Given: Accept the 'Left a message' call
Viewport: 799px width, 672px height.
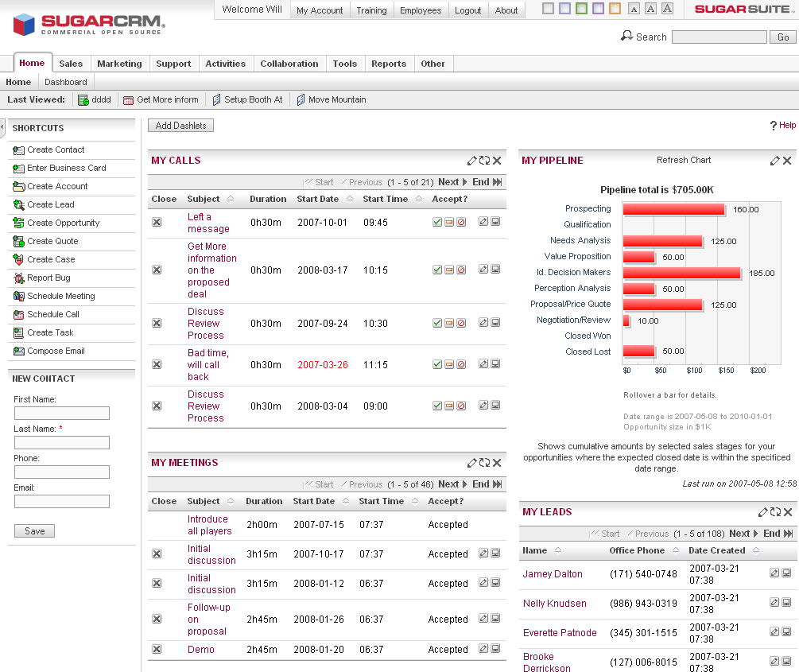Looking at the screenshot, I should pyautogui.click(x=437, y=223).
